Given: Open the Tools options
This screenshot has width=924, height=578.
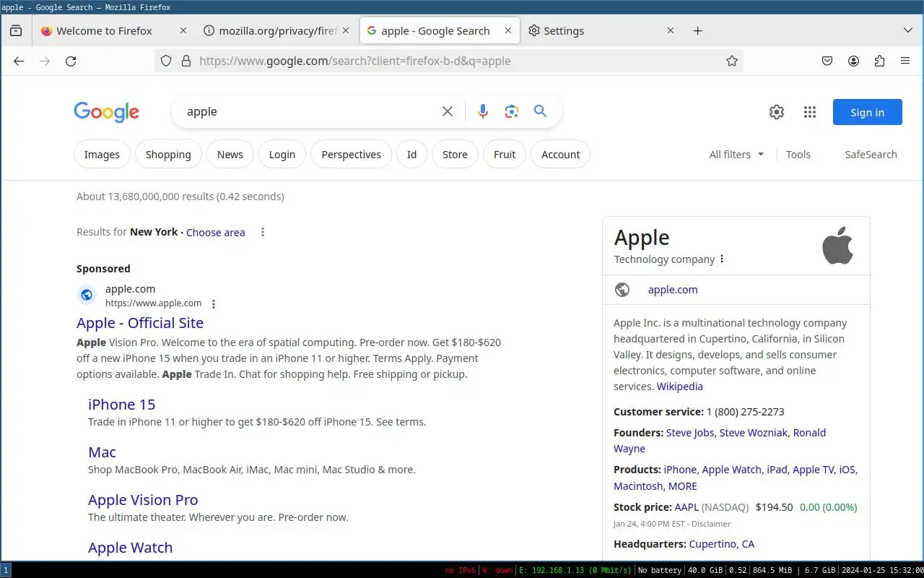Looking at the screenshot, I should pos(798,155).
